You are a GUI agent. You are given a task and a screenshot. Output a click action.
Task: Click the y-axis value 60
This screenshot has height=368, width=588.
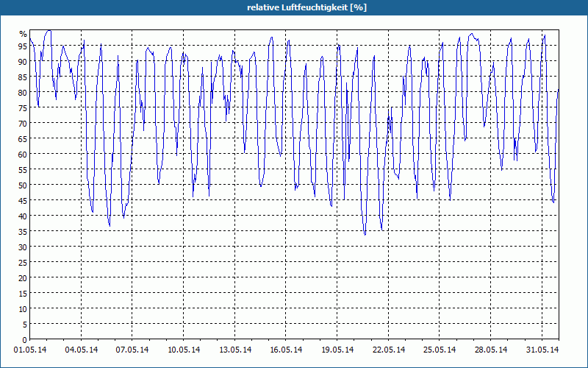pos(23,155)
